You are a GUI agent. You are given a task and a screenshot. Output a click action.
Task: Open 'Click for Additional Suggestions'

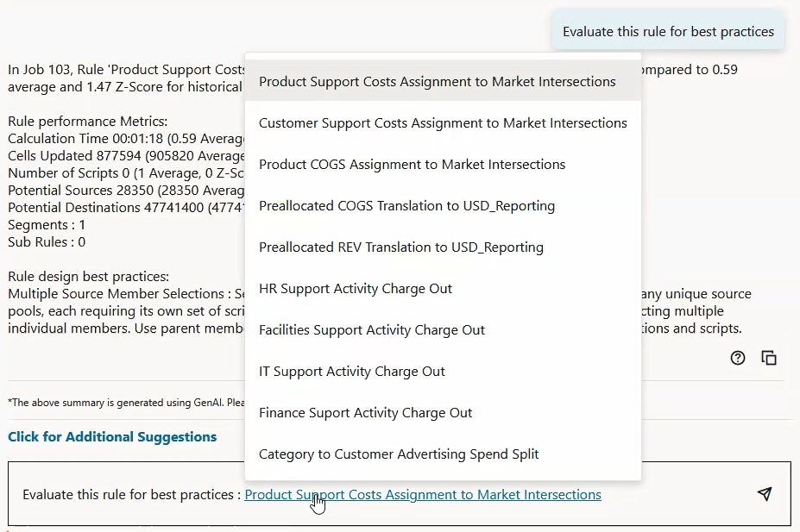click(112, 436)
